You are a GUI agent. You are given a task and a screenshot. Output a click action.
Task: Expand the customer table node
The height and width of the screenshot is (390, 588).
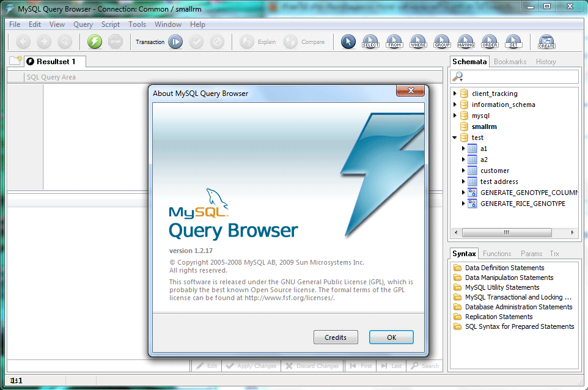click(x=463, y=171)
